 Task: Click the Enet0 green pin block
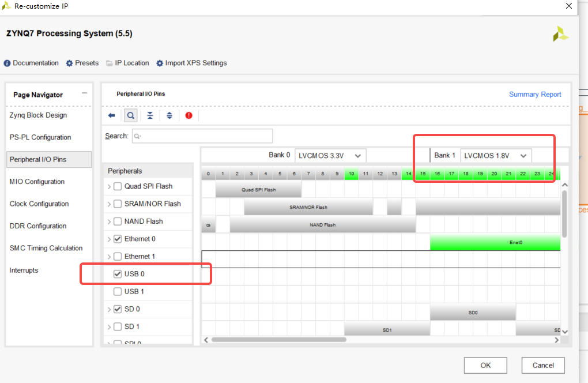[495, 242]
